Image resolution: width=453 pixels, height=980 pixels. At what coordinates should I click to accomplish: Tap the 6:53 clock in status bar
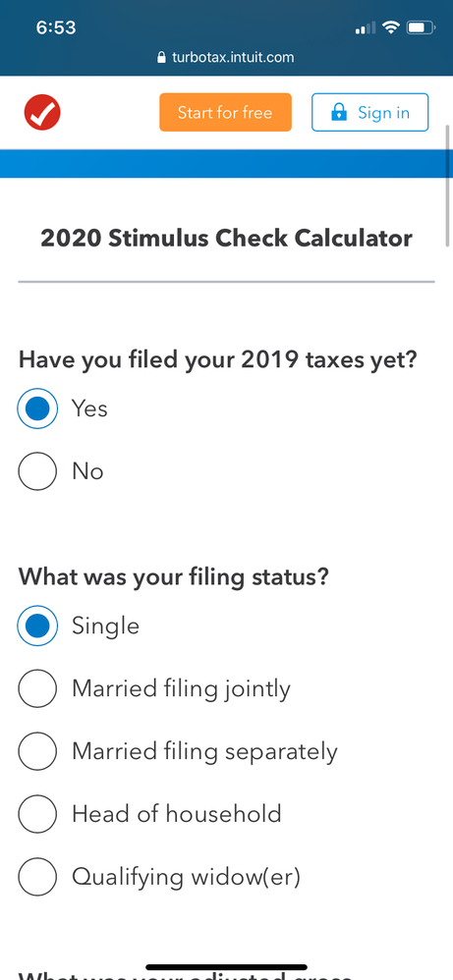(x=56, y=28)
